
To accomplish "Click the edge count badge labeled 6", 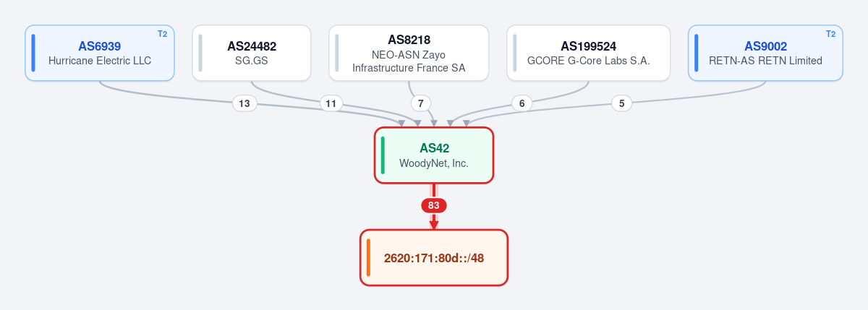I will pyautogui.click(x=522, y=103).
